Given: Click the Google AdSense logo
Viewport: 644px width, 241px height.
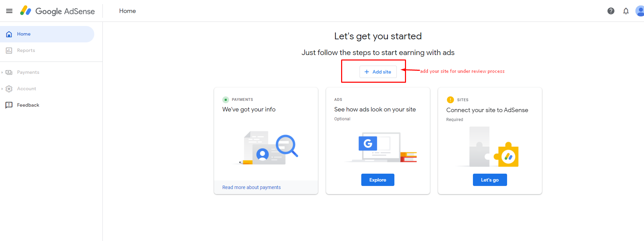Looking at the screenshot, I should click(57, 11).
